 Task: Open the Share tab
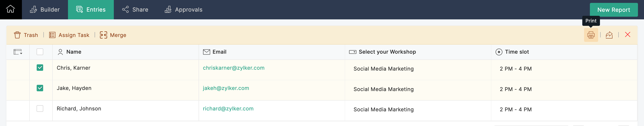(135, 10)
